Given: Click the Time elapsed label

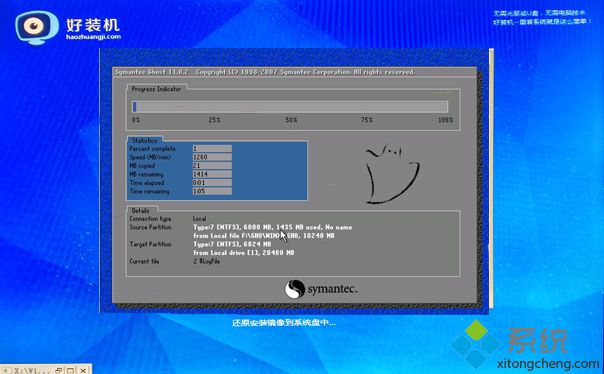Looking at the screenshot, I should tap(147, 183).
